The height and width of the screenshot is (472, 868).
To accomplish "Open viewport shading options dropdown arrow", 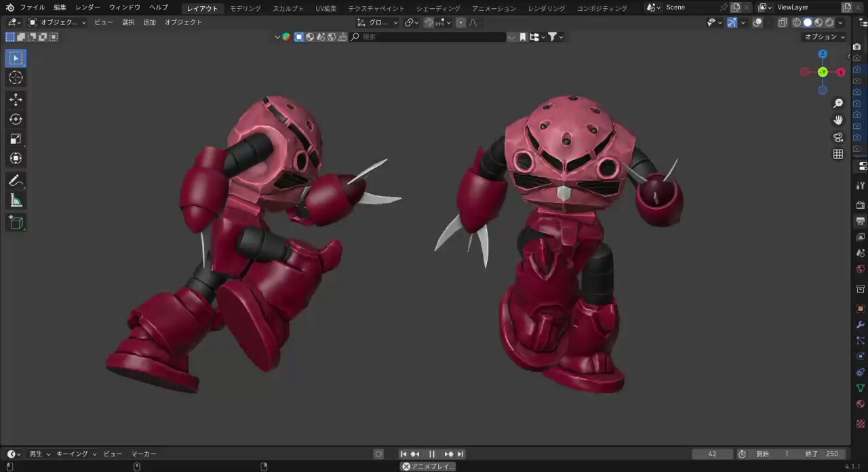I will point(840,22).
